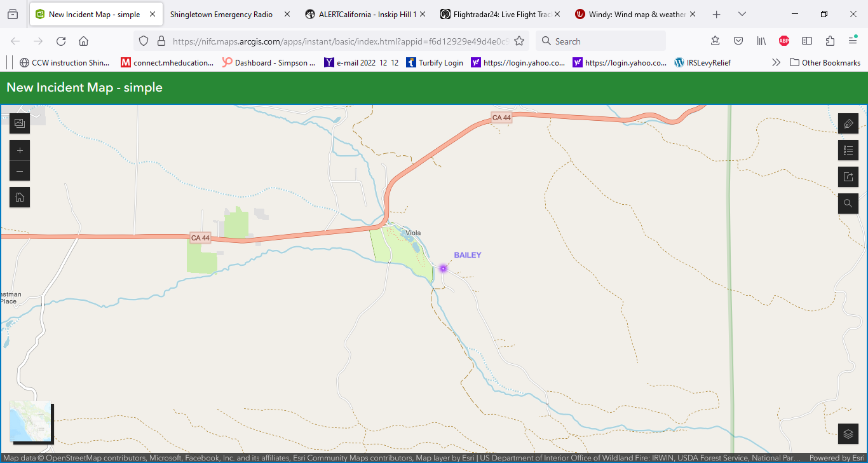
Task: Open the sketch/draw tool on the map
Action: [x=848, y=123]
